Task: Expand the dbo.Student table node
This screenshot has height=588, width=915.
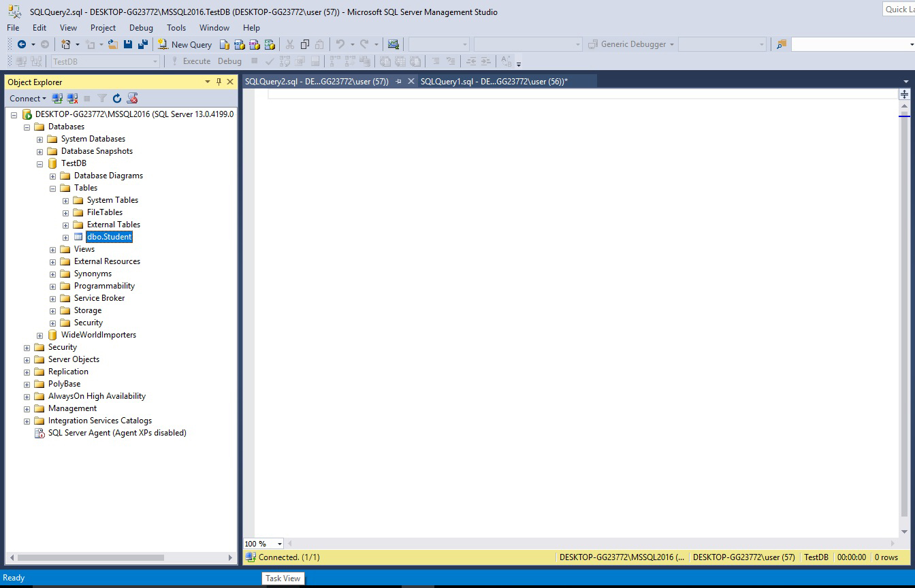Action: point(66,237)
